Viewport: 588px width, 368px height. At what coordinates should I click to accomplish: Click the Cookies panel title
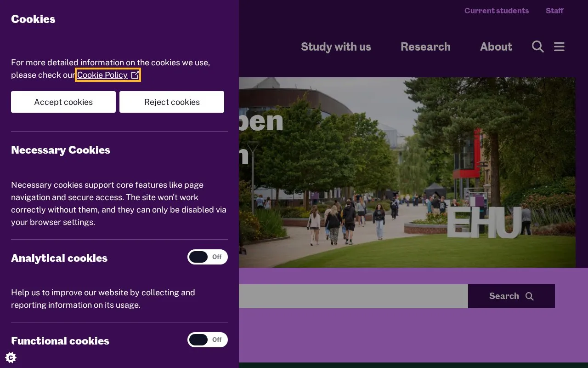[33, 19]
